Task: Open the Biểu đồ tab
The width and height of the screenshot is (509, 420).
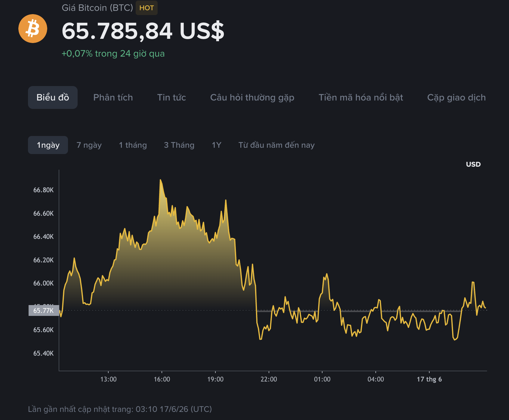Action: [53, 97]
